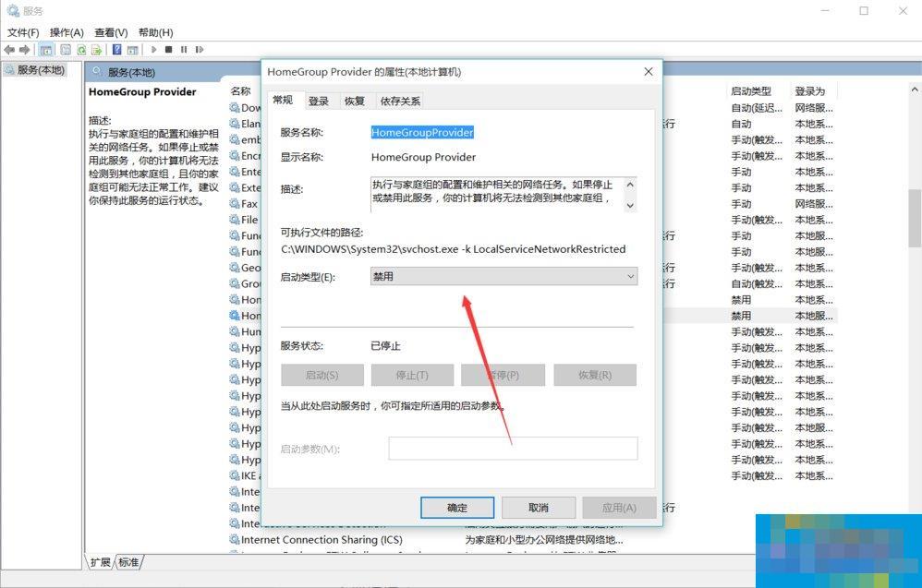
Task: Click the scroll-up arrow of the services list
Action: (x=915, y=90)
